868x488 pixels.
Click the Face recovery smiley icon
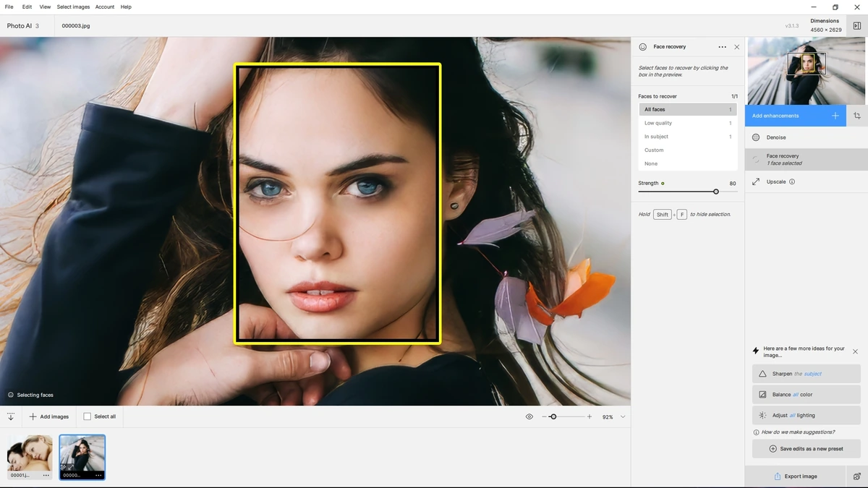(642, 47)
